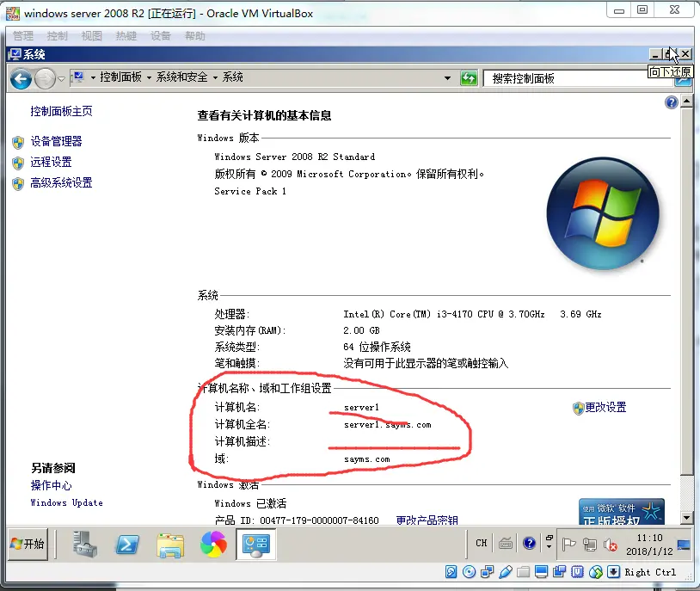Click CH language indicator

[x=482, y=543]
